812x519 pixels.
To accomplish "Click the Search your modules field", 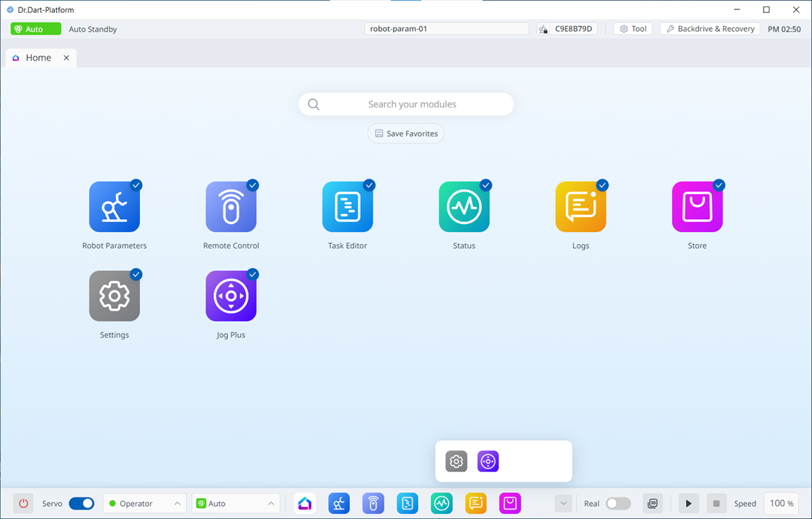I will tap(412, 105).
